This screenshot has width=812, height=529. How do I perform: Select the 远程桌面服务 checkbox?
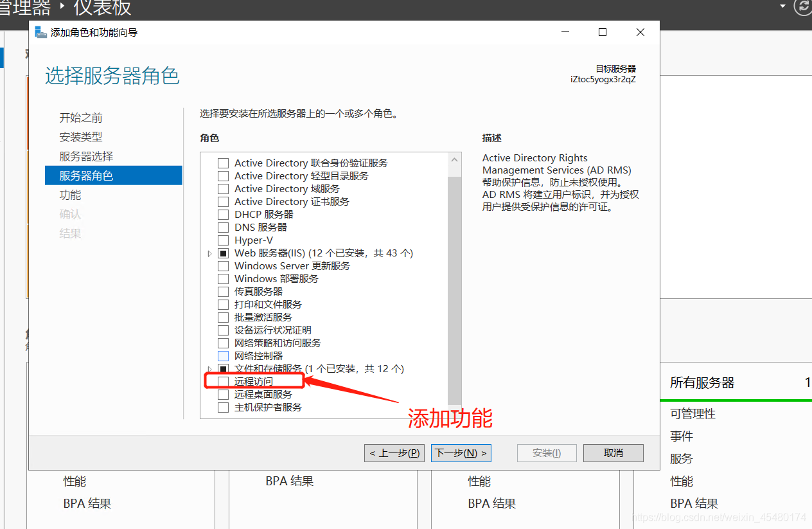pos(223,394)
